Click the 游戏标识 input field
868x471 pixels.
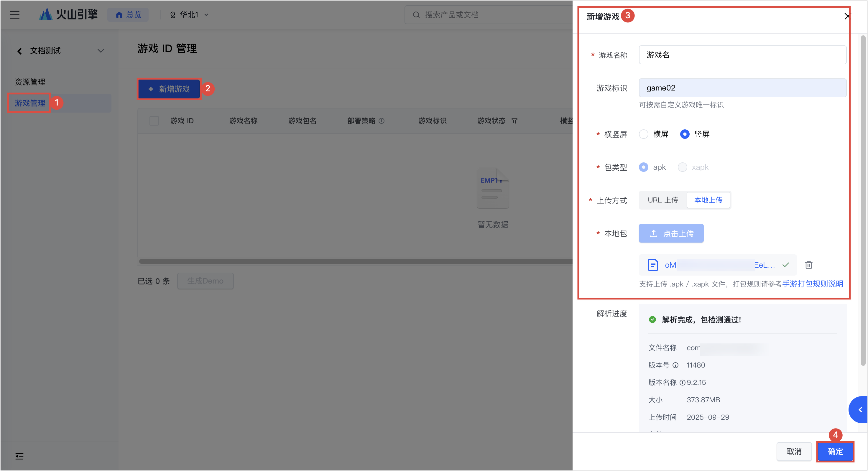click(742, 88)
